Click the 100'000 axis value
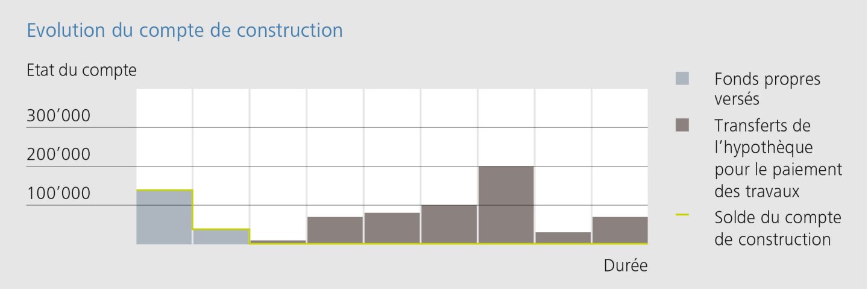 (58, 194)
